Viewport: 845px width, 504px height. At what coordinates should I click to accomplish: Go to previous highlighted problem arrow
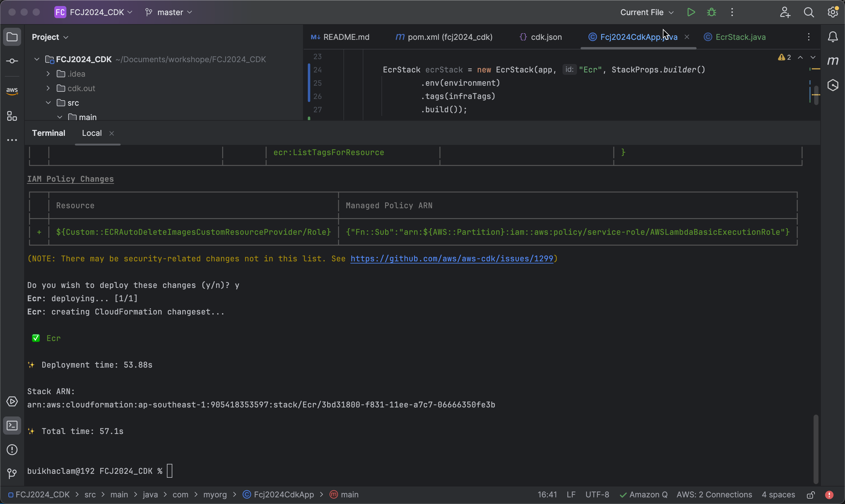point(801,57)
